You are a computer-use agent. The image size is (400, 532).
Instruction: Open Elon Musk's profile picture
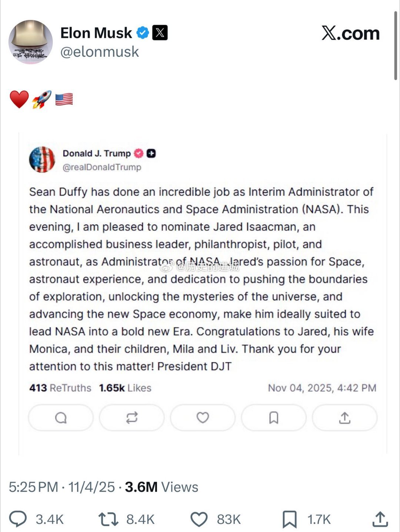[31, 42]
